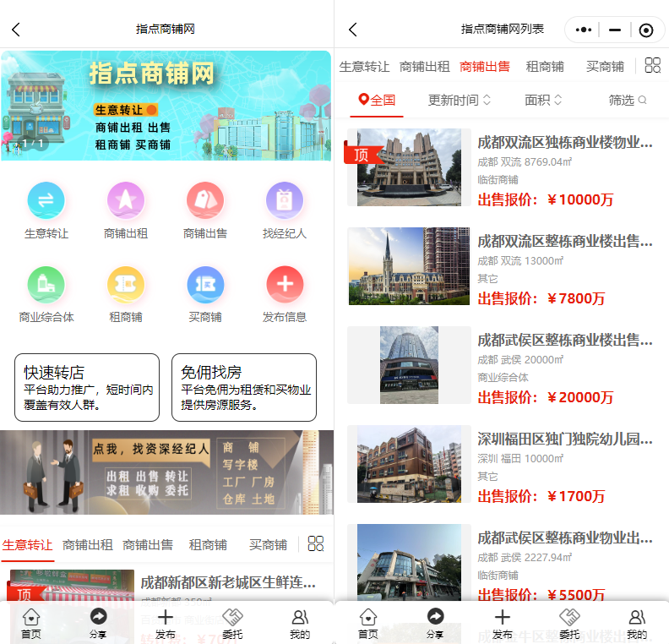Switch to 商铺出租 tab in list screen
This screenshot has width=669, height=644.
click(x=425, y=67)
